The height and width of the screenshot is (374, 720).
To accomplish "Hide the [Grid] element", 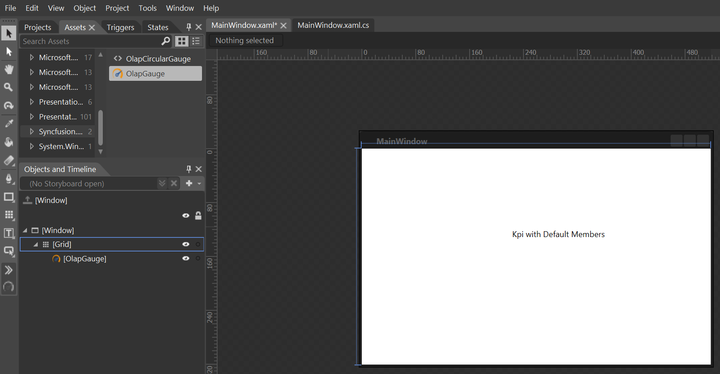I will coord(186,244).
